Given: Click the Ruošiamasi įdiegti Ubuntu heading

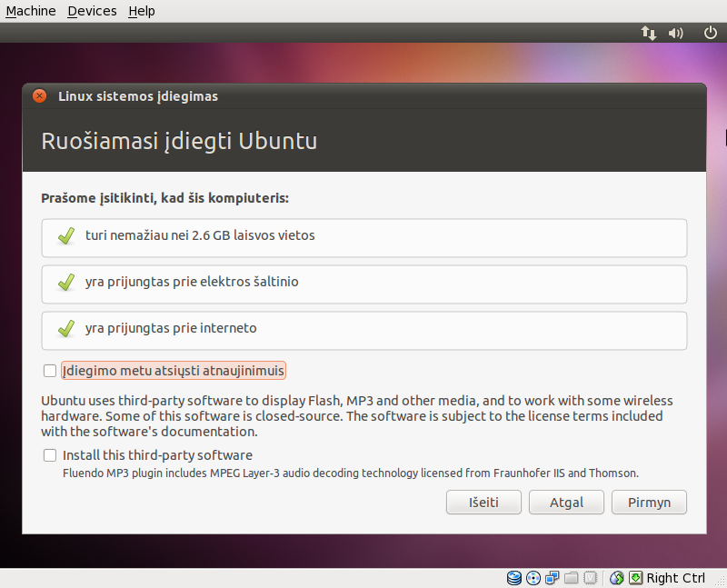Looking at the screenshot, I should pyautogui.click(x=179, y=141).
